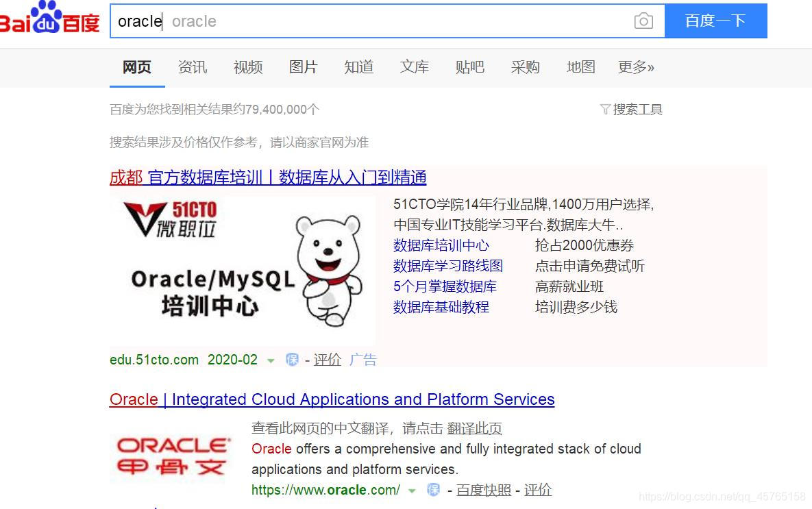The image size is (812, 509).
Task: Click result count text 约79,400,000个
Action: click(x=276, y=109)
